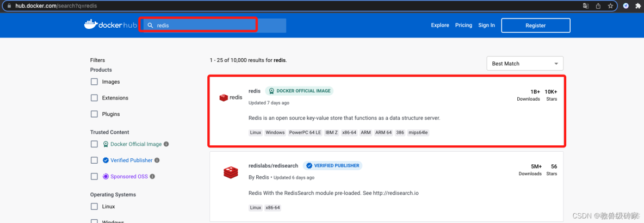Click the Verified Publisher filter badge icon

106,160
